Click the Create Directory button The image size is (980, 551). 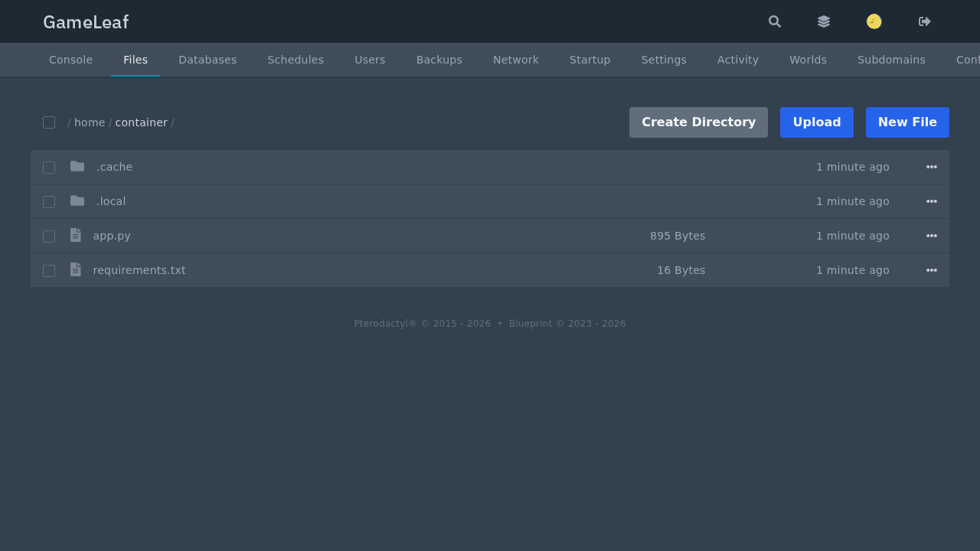coord(698,122)
